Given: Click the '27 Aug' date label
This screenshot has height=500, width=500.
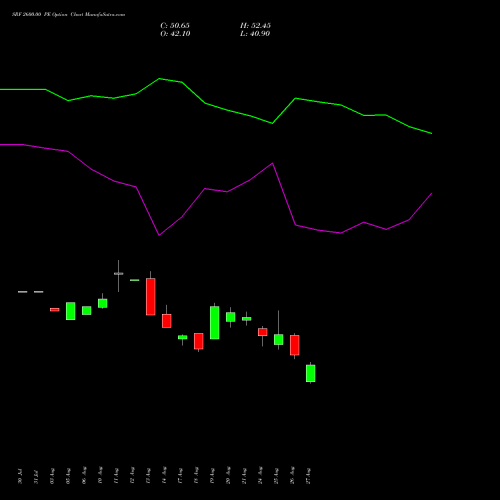Looking at the screenshot, I should pyautogui.click(x=308, y=476).
